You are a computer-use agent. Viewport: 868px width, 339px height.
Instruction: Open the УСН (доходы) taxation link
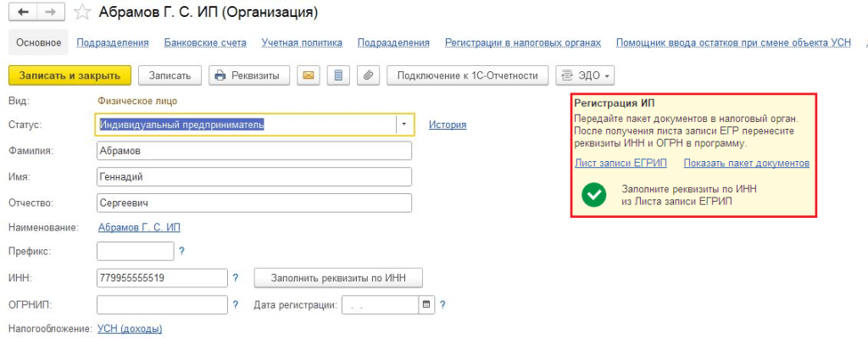click(x=130, y=329)
